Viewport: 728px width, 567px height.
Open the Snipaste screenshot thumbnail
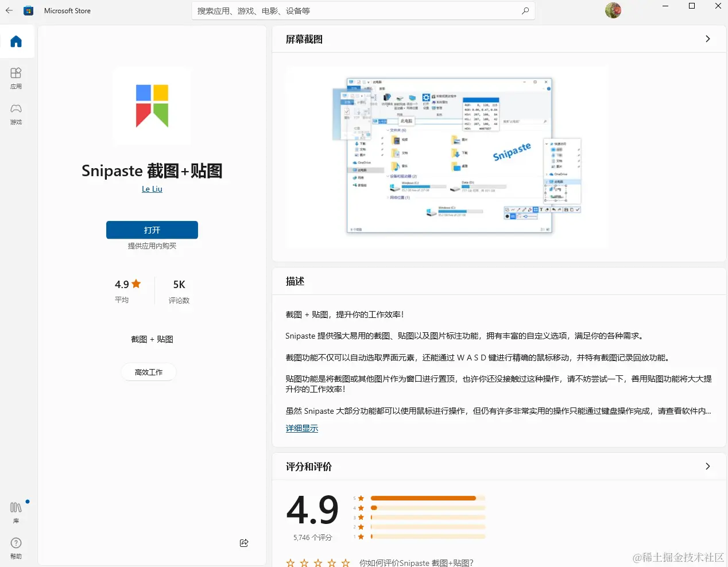(x=447, y=157)
